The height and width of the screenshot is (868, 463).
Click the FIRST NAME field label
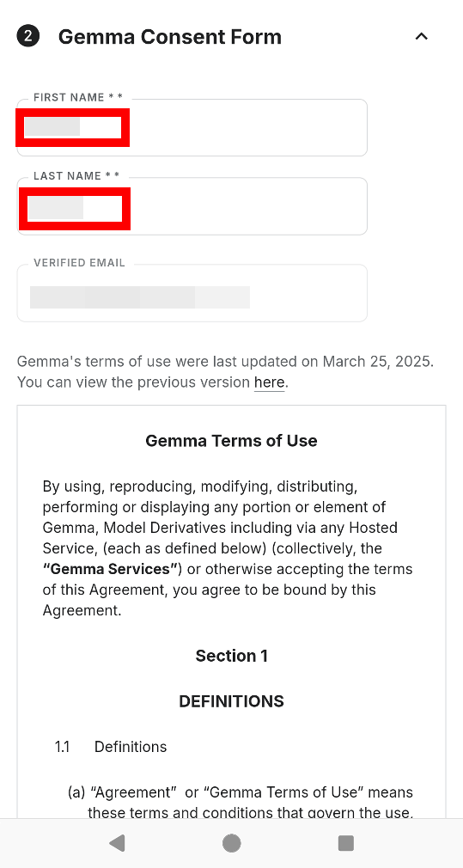tap(78, 97)
